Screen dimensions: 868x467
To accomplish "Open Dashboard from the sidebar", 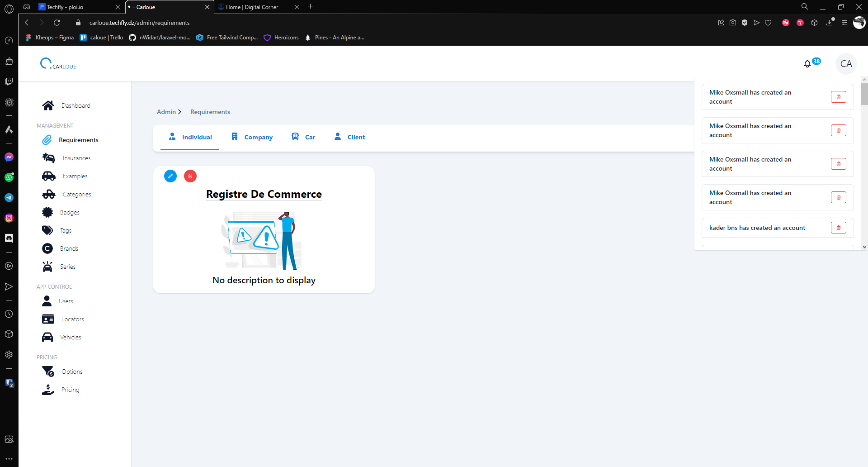I will pyautogui.click(x=75, y=105).
